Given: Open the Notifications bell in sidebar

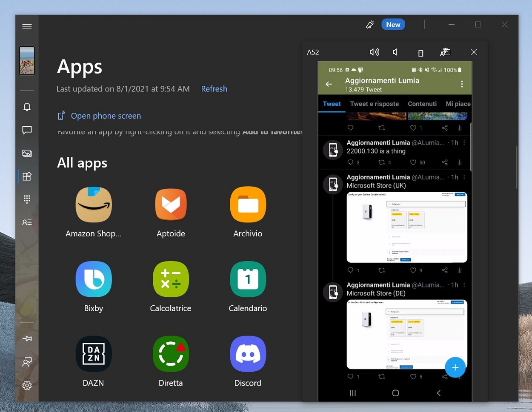Looking at the screenshot, I should [27, 107].
